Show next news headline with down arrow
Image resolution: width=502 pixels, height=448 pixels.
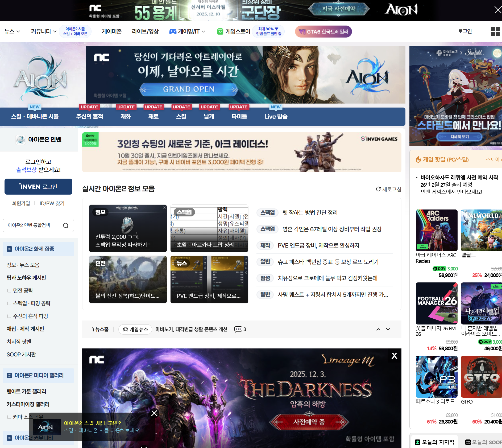coord(388,329)
